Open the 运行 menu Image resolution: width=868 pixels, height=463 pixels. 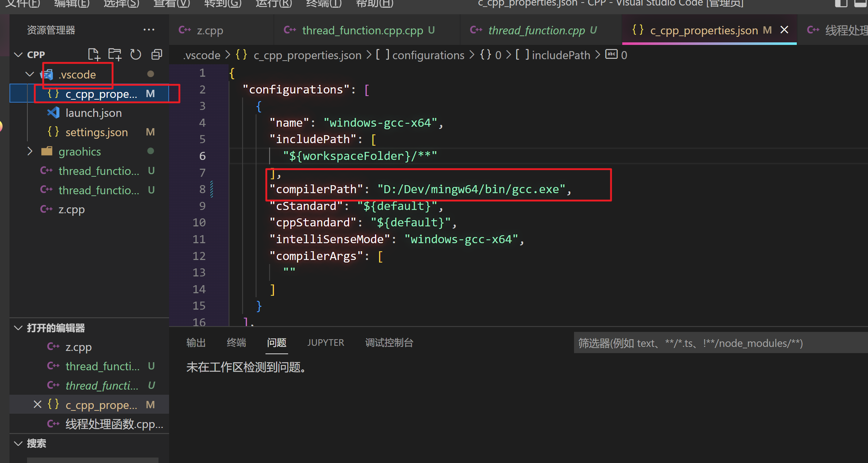point(274,4)
